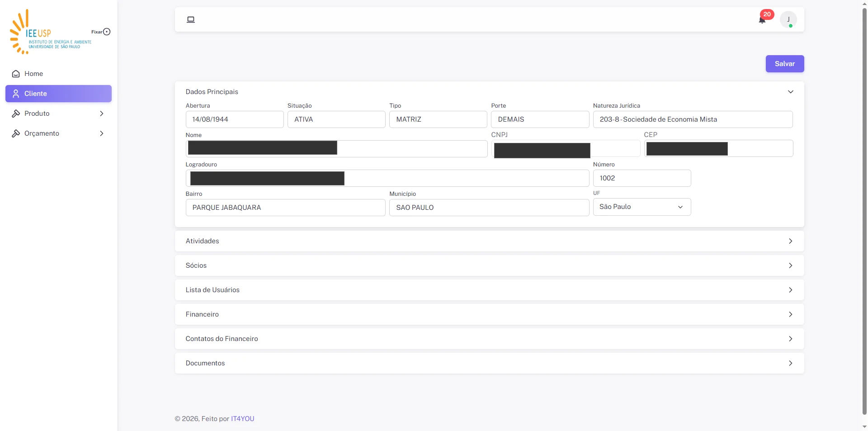Click the Abertura date field
Image resolution: width=868 pixels, height=431 pixels.
tap(235, 119)
